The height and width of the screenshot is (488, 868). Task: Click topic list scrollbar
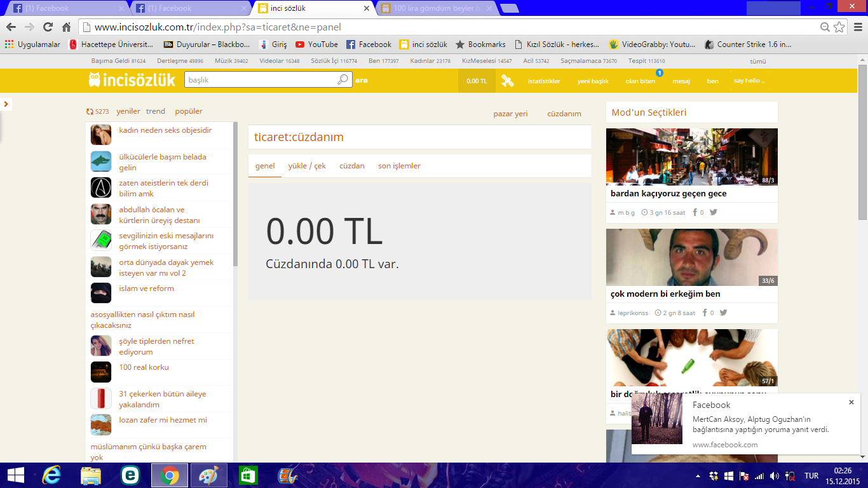click(x=235, y=194)
